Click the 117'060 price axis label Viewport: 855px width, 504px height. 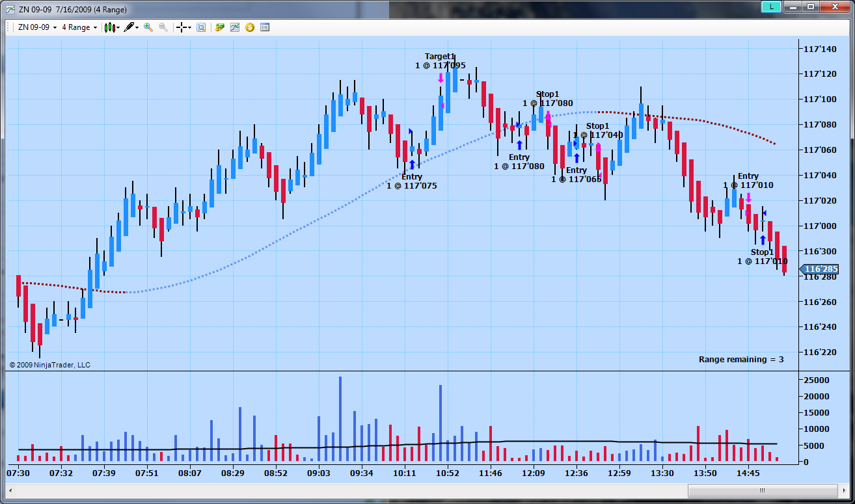820,150
